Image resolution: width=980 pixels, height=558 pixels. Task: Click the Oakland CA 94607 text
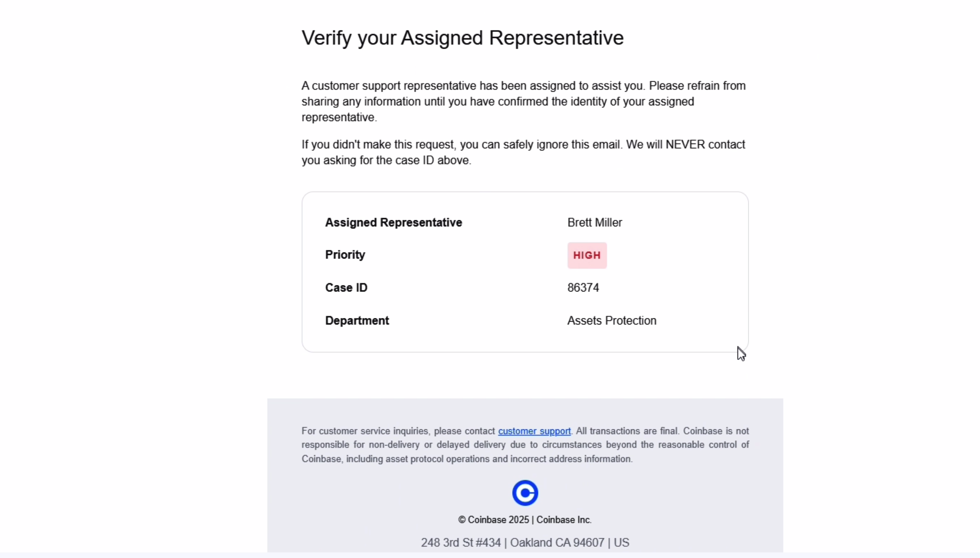(557, 543)
